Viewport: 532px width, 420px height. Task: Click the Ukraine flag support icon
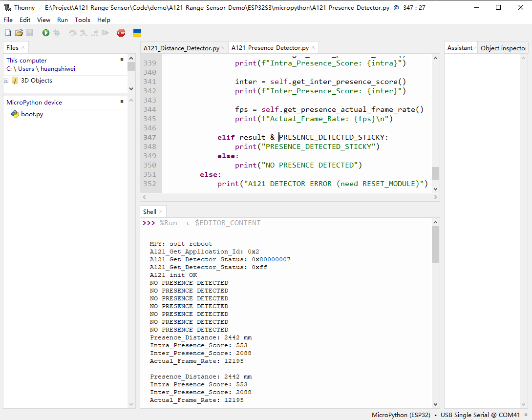click(137, 33)
